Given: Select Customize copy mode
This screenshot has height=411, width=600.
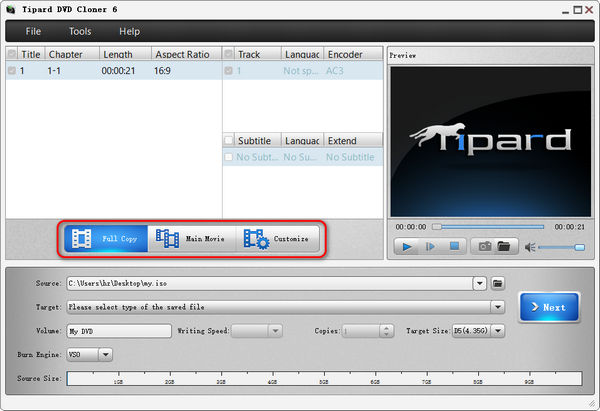Looking at the screenshot, I should tap(277, 238).
